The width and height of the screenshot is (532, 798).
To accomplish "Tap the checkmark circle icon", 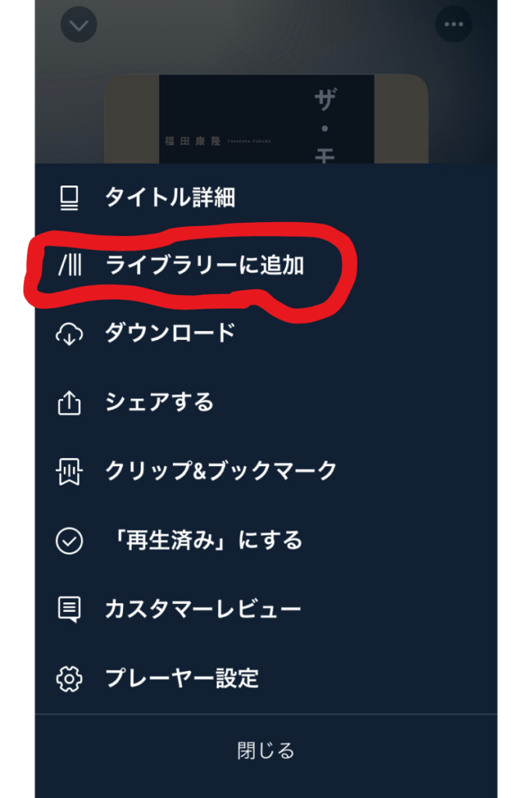I will 69,541.
